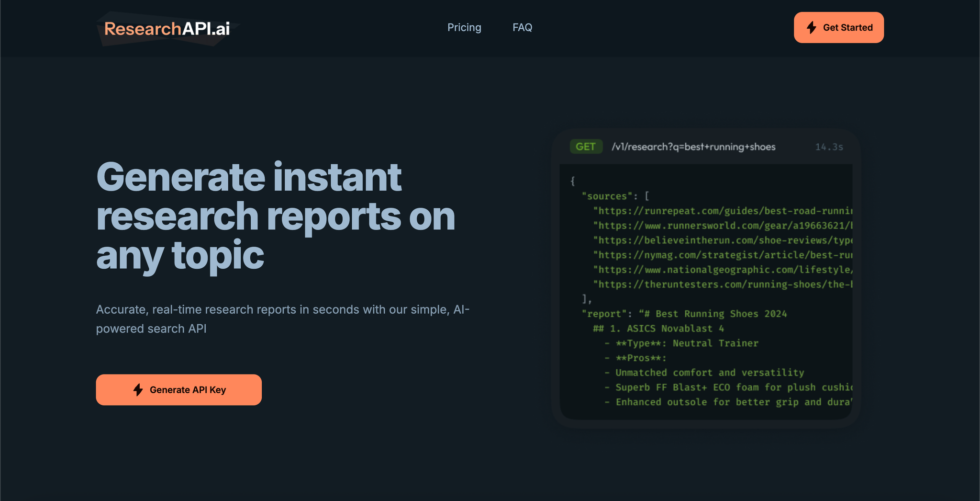Click the Best Running Shoes 2024 report title
This screenshot has height=501, width=980.
(718, 314)
